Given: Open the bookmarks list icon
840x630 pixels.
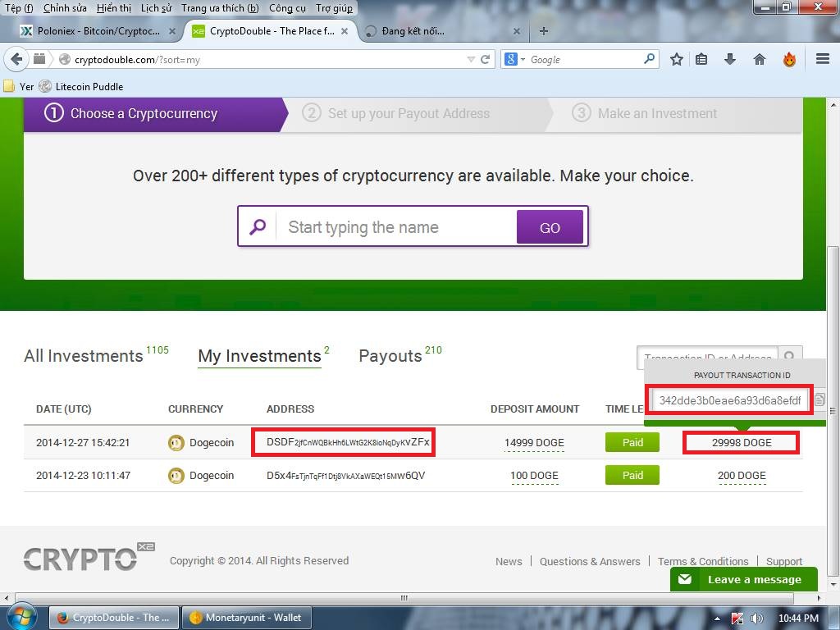Looking at the screenshot, I should click(701, 59).
